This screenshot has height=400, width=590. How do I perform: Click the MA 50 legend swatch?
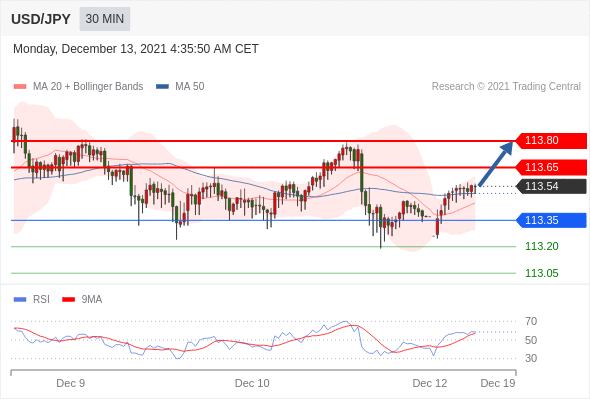(162, 87)
